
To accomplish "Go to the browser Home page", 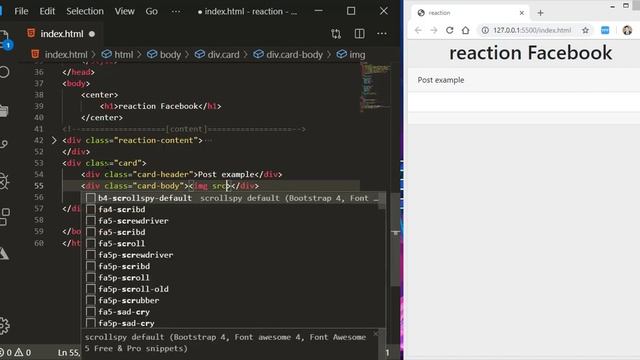I will (x=465, y=30).
